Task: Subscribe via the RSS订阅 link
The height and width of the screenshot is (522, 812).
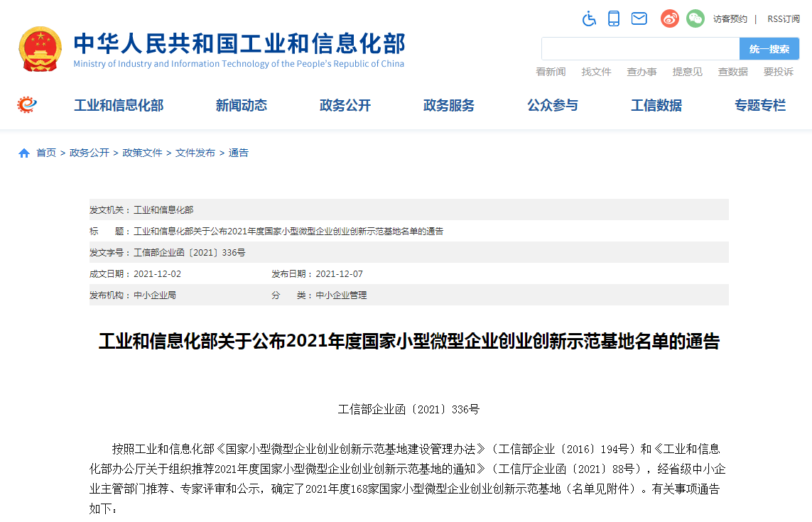Action: point(784,18)
